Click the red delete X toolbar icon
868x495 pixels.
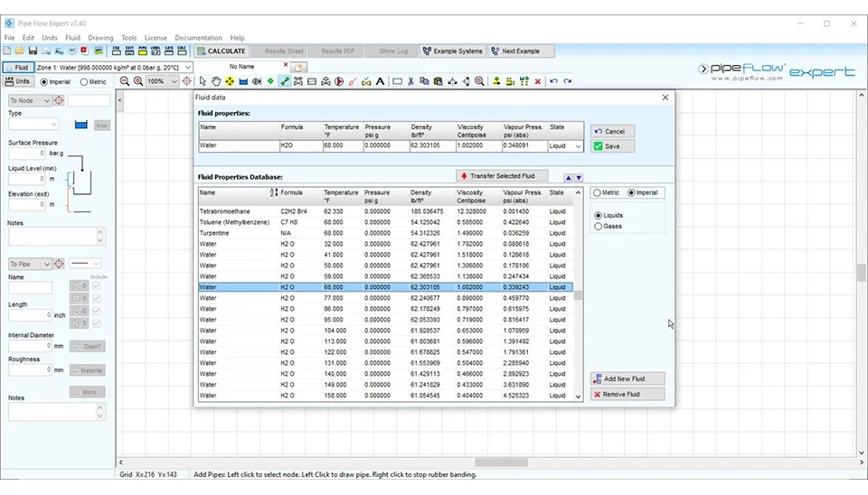coord(538,81)
